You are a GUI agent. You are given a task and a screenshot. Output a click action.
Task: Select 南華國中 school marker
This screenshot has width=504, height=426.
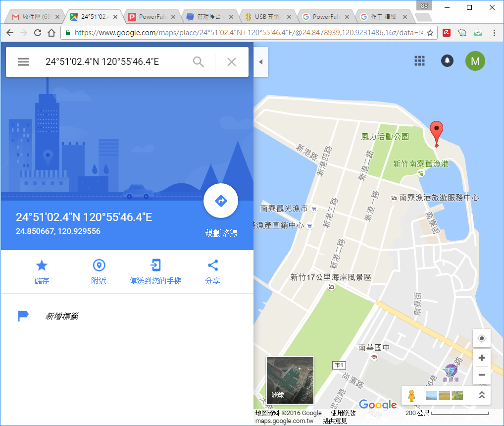374,357
